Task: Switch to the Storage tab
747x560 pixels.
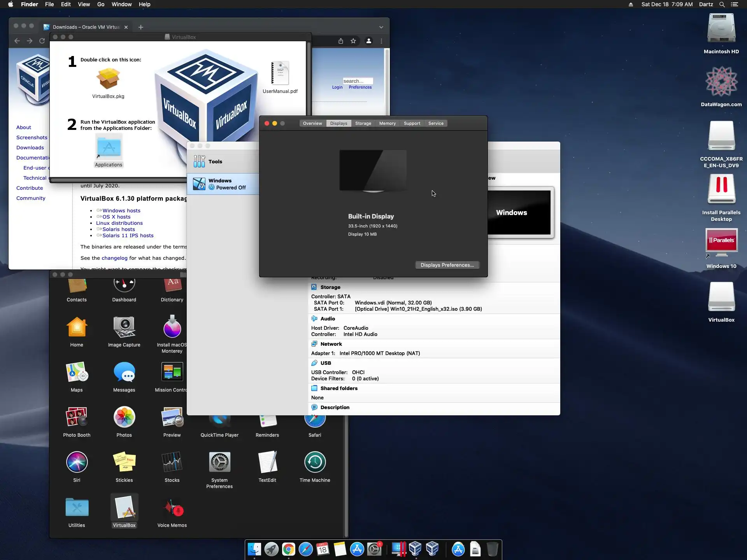Action: coord(363,123)
